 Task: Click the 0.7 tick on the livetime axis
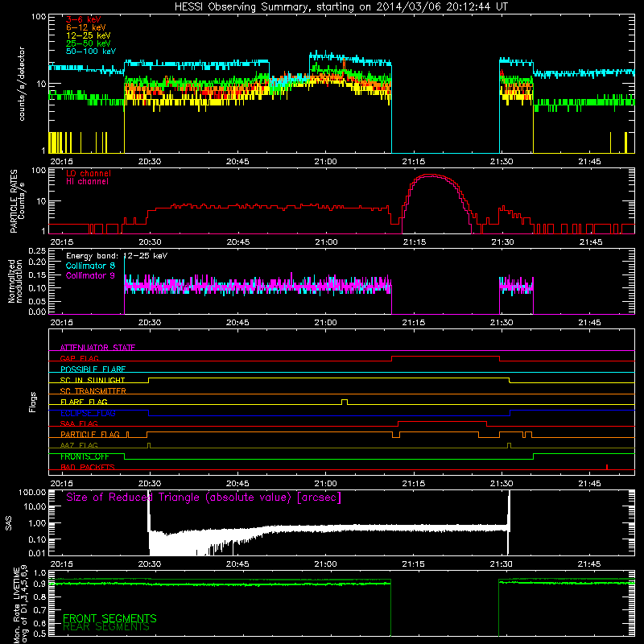click(39, 610)
